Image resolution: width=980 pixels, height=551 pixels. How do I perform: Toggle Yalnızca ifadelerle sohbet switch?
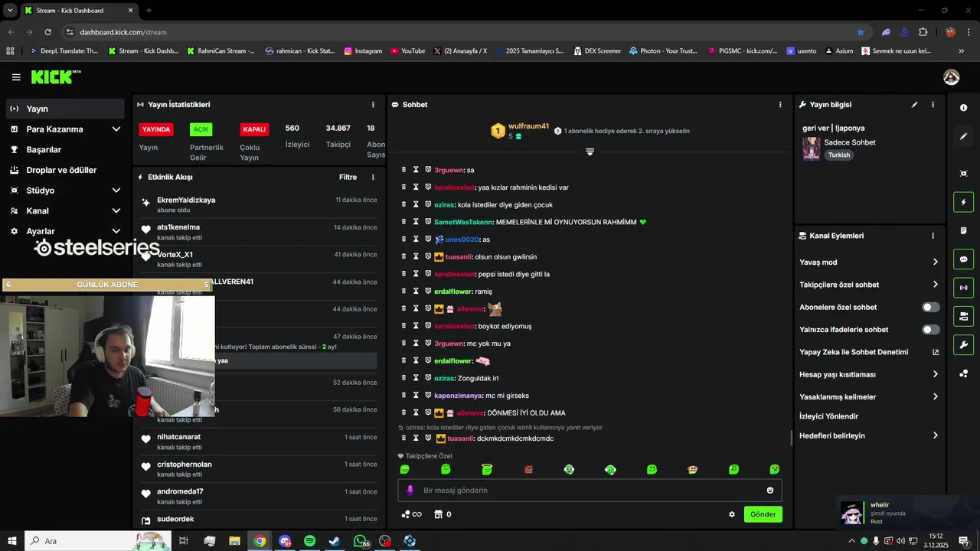pos(930,330)
